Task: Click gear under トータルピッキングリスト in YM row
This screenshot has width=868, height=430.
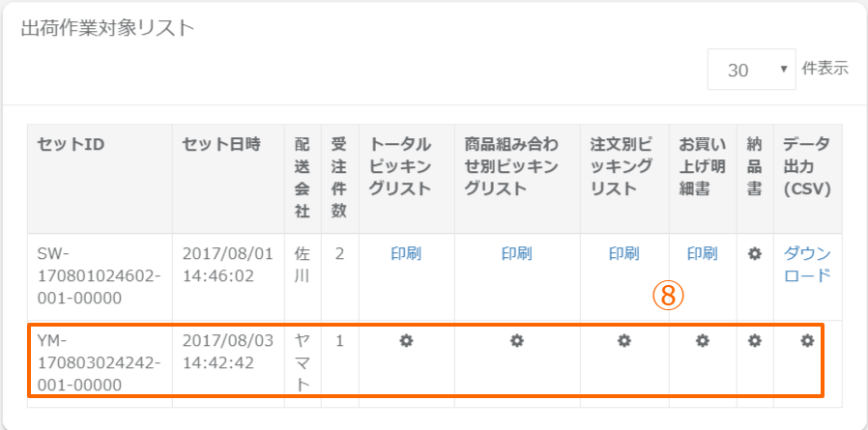Action: click(406, 340)
